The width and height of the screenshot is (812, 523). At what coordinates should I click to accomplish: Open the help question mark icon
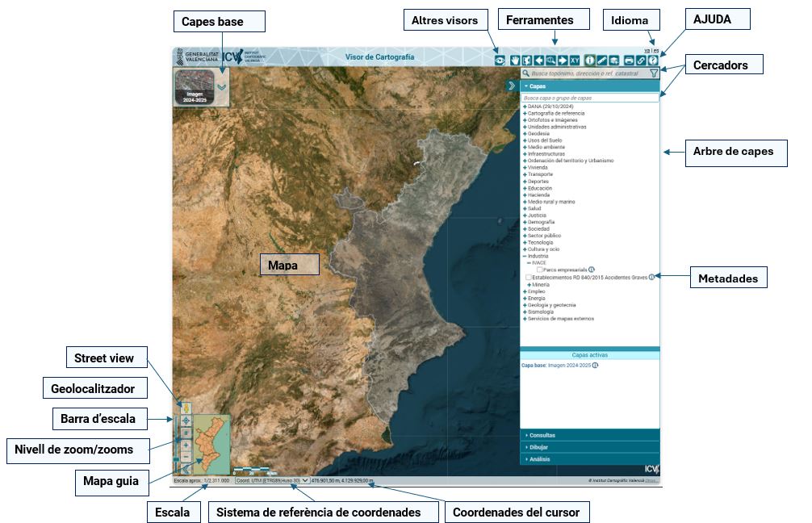(653, 60)
